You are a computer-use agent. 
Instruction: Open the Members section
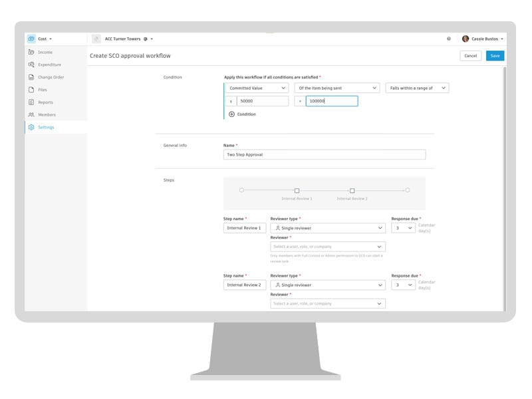[47, 115]
